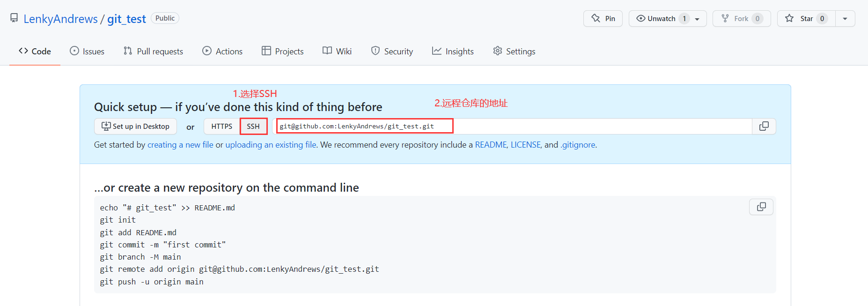868x306 pixels.
Task: Click the 'create a new repository on the command line' heading
Action: click(227, 187)
